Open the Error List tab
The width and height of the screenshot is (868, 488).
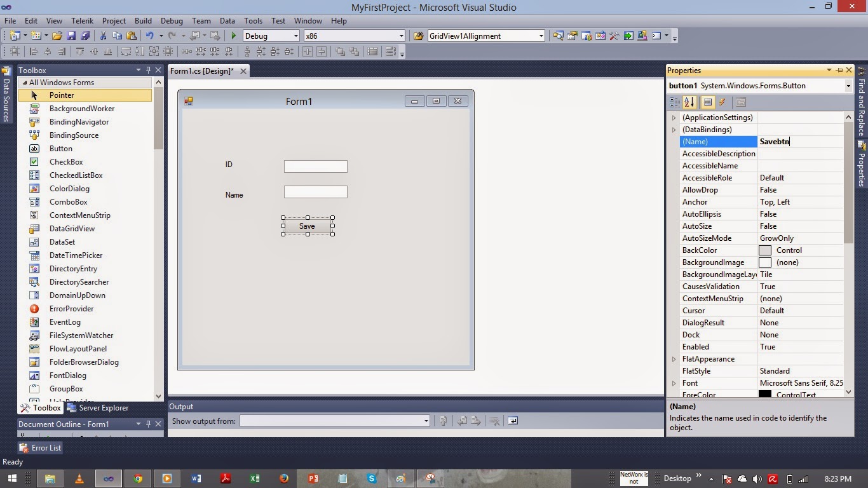40,448
